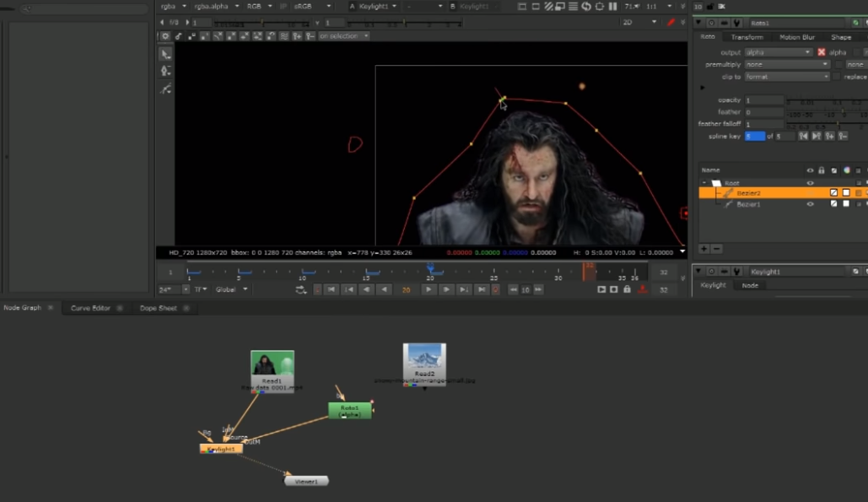Click the playback loop mode icon
Viewport: 868px width, 502px height.
[x=300, y=289]
